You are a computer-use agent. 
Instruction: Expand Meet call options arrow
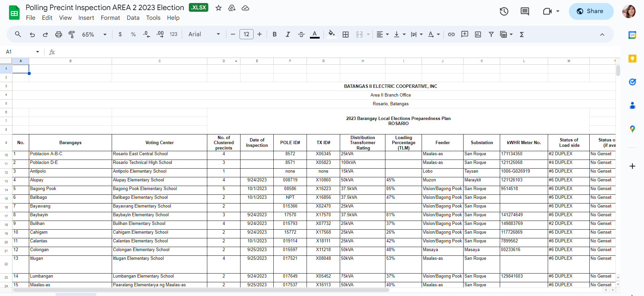557,11
